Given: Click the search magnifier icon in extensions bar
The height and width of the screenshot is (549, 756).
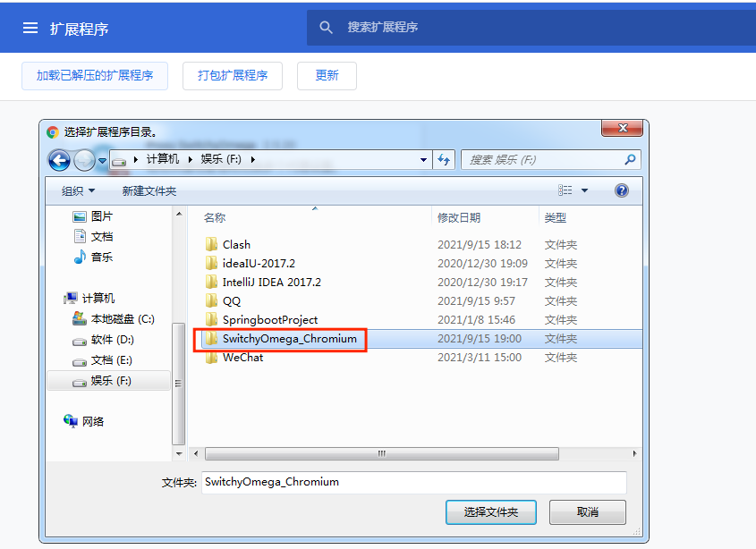Looking at the screenshot, I should (x=326, y=28).
